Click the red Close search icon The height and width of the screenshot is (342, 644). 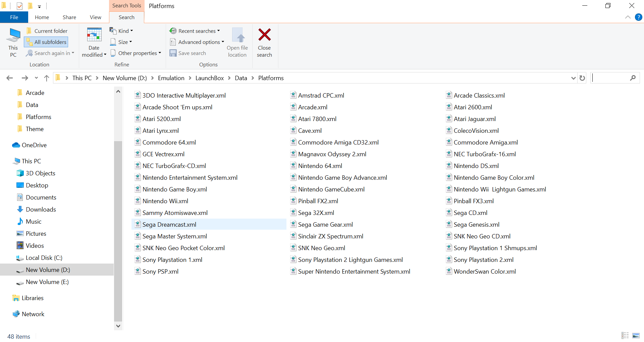tap(264, 35)
